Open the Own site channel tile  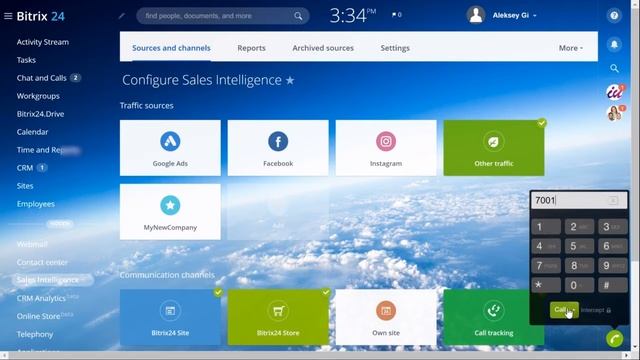(386, 317)
